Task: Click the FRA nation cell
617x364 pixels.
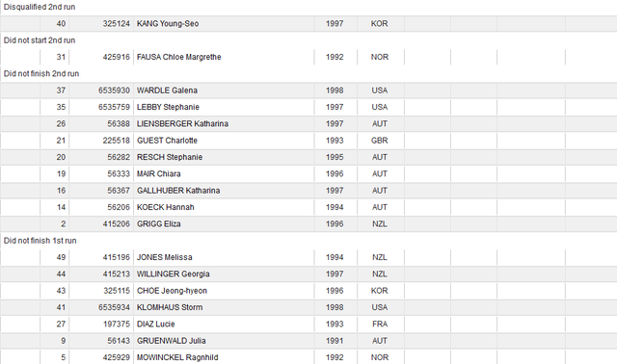Action: click(x=379, y=325)
